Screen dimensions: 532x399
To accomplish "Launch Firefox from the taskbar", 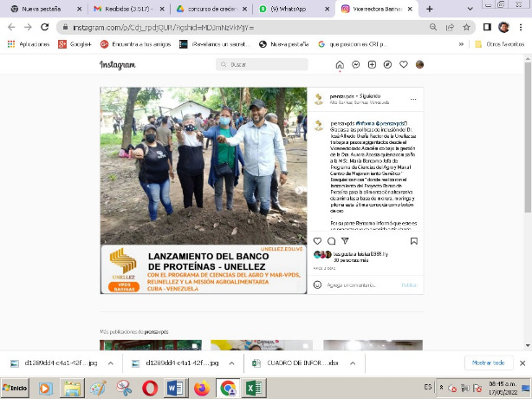I will (202, 388).
